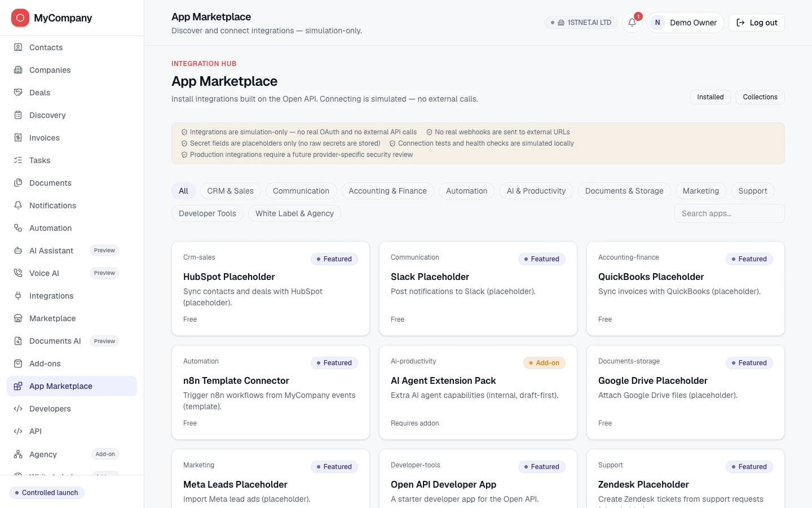
Task: Click the Documents sidebar icon
Action: pos(18,183)
